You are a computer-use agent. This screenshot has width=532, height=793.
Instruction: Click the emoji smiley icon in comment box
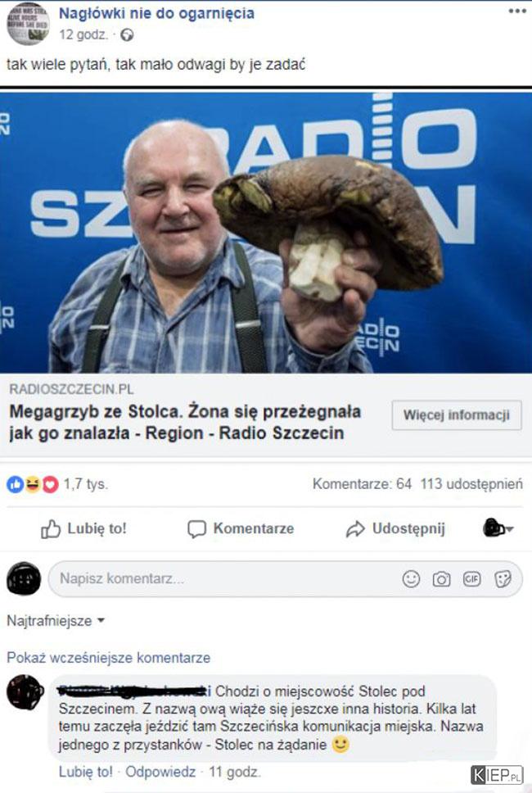[x=411, y=578]
